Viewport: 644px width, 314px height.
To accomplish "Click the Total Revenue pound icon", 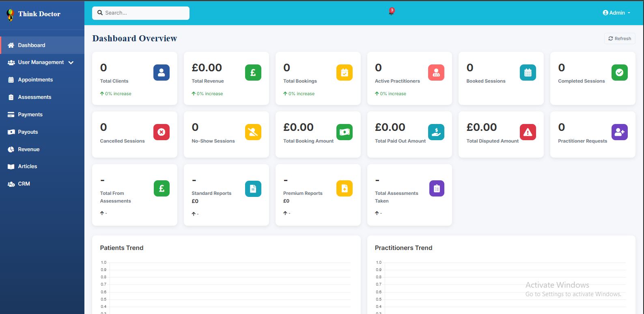I will click(253, 73).
